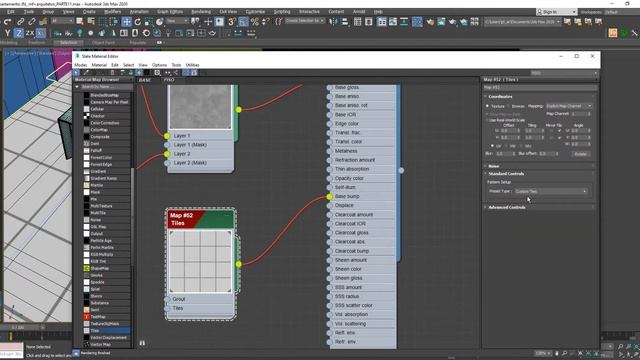Open the Mapping type dropdown

point(569,106)
